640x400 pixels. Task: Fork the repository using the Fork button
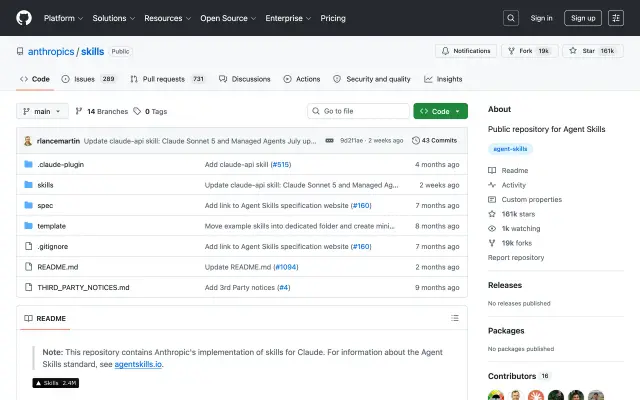pyautogui.click(x=529, y=51)
